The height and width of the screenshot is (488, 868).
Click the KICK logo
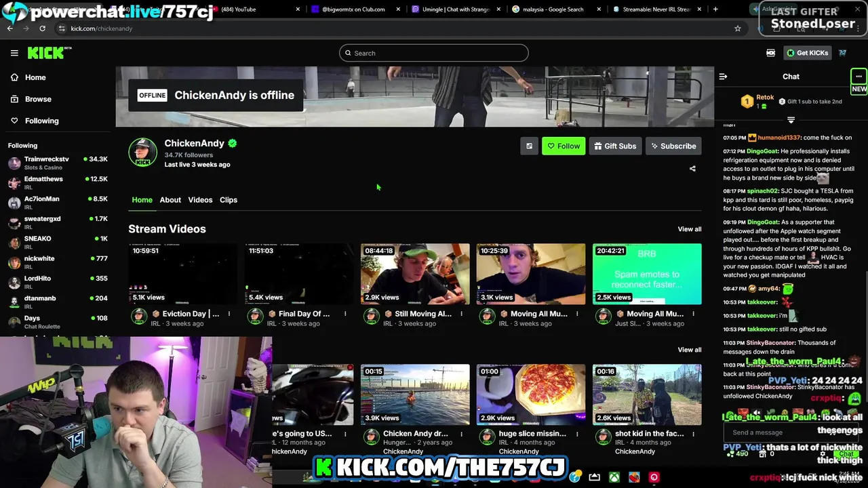[49, 53]
